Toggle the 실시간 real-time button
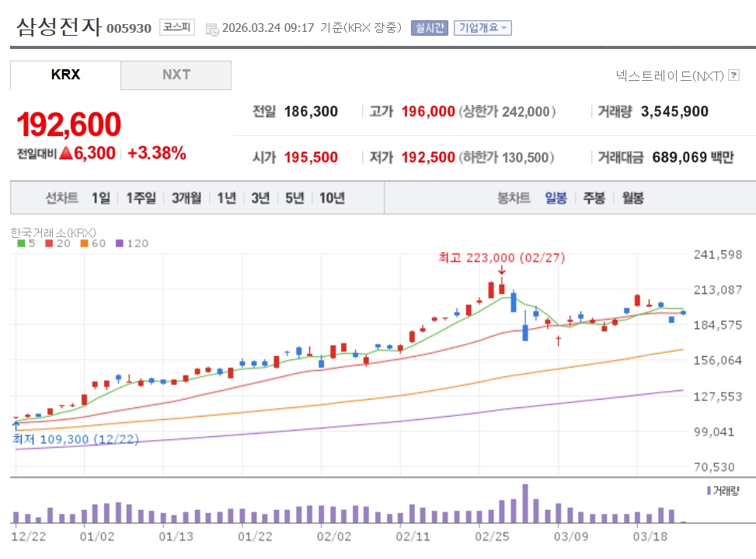The height and width of the screenshot is (559, 756). click(429, 28)
